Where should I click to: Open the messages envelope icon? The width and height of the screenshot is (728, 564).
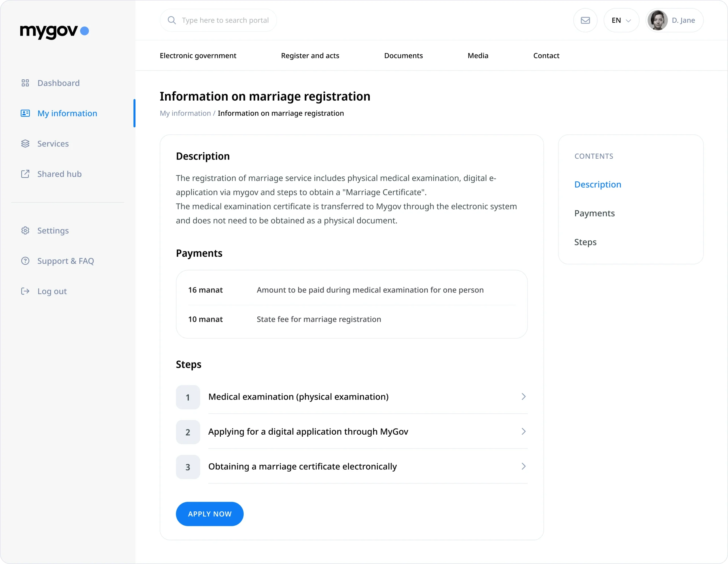(x=585, y=20)
